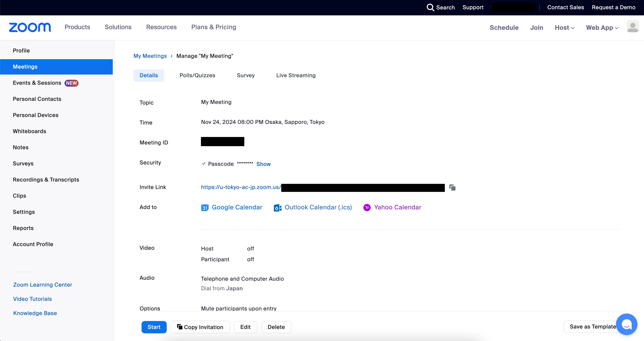Click the Zoom logo

point(30,27)
